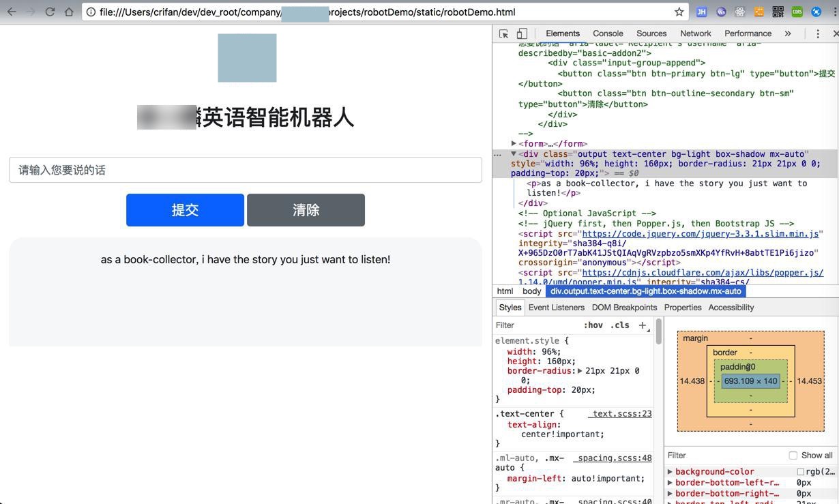Screen dimensions: 839x504
Task: Close the DevTools panel
Action: tap(836, 33)
